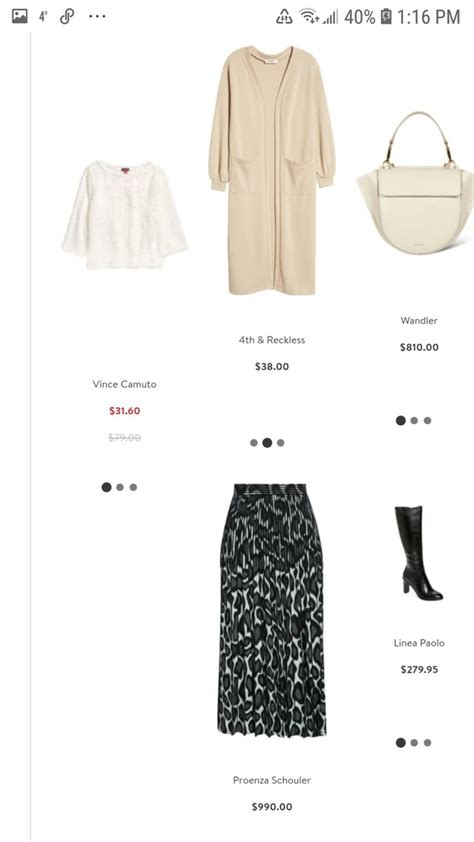Open the three-dots overflow in status bar
The height and width of the screenshot is (842, 474).
97,17
